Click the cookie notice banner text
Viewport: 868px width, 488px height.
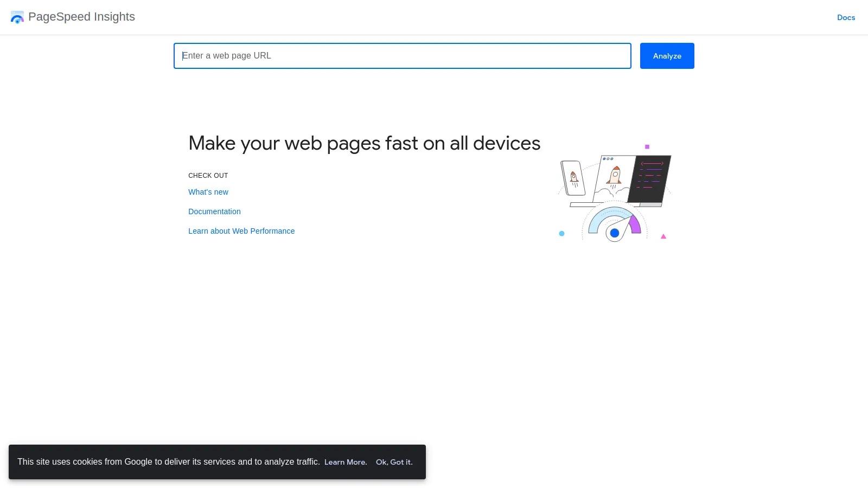pos(168,461)
